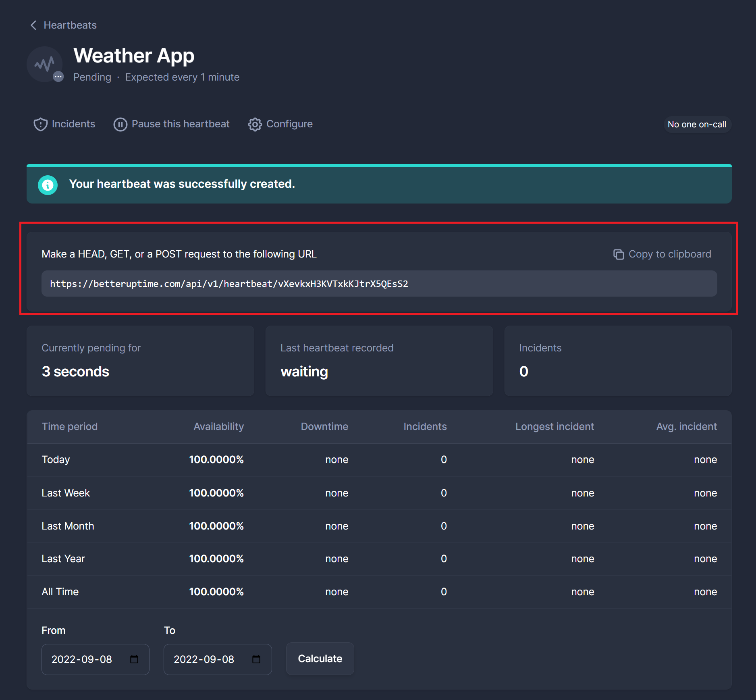Click the shield icon beside Incidents

pyautogui.click(x=40, y=124)
